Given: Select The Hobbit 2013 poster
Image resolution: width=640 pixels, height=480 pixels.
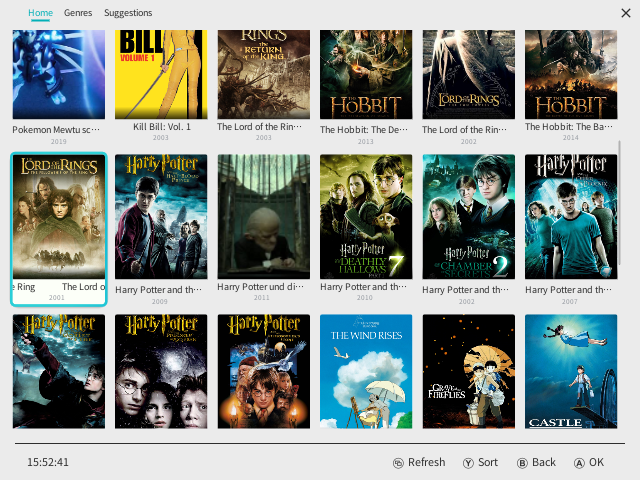Looking at the screenshot, I should (366, 74).
